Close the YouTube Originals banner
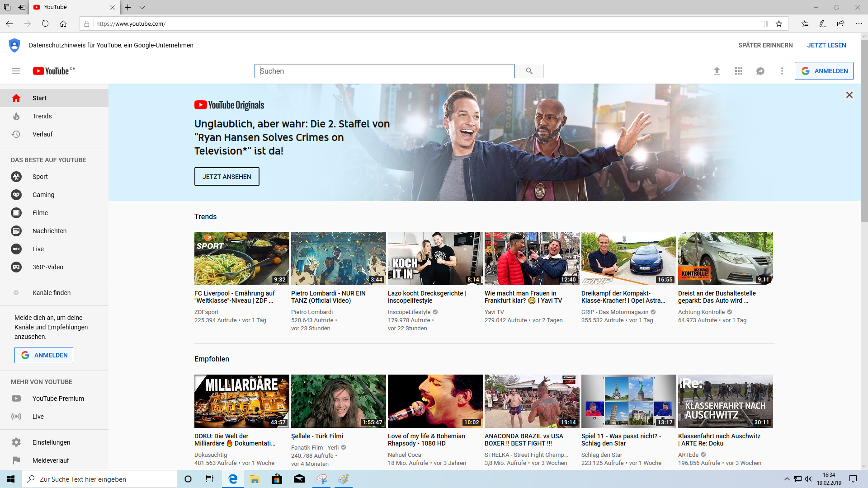This screenshot has width=868, height=488. point(849,95)
